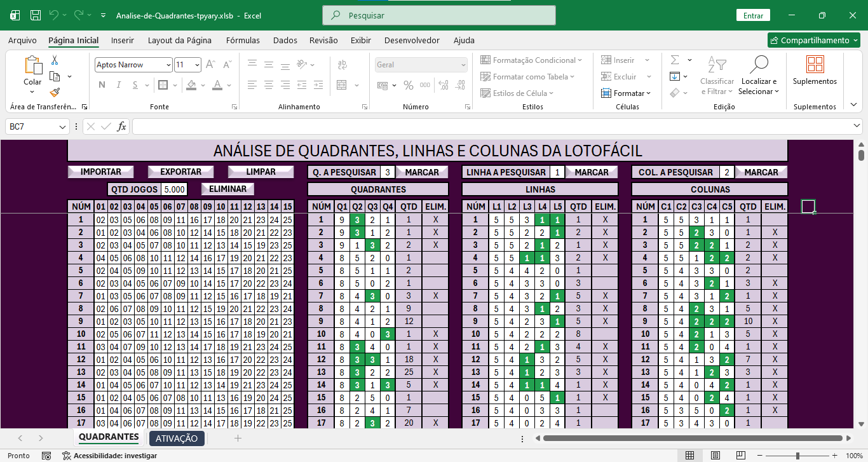
Task: Expand the Name Box dropdown arrow
Action: 62,126
